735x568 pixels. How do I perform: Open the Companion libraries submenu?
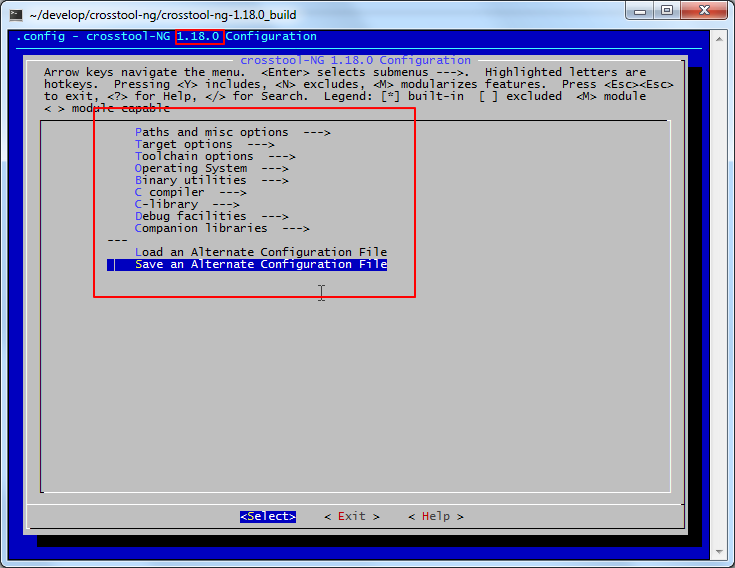pyautogui.click(x=222, y=228)
